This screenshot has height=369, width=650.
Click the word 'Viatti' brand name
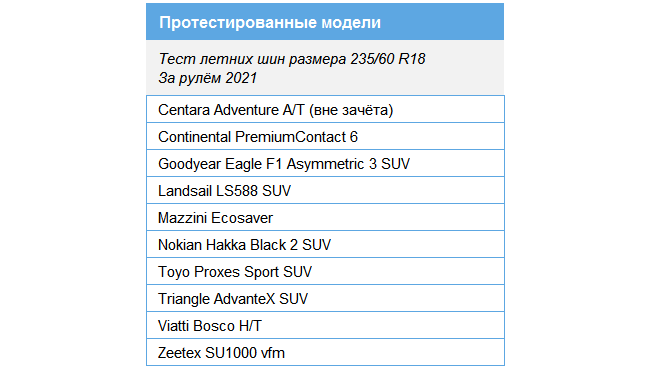[173, 326]
